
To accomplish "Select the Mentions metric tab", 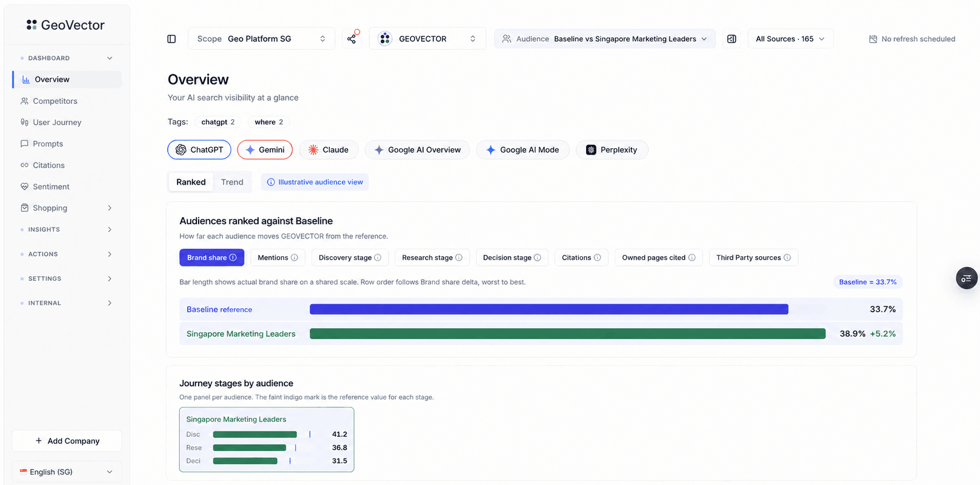I will [x=278, y=257].
